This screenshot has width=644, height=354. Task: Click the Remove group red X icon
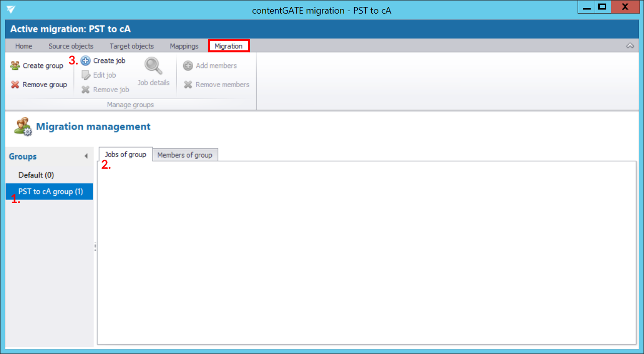(x=15, y=85)
